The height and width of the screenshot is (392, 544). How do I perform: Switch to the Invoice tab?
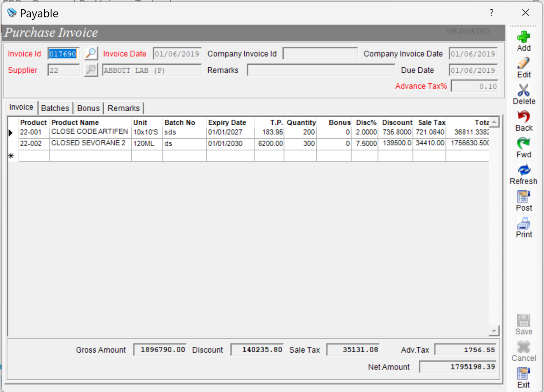[x=21, y=107]
